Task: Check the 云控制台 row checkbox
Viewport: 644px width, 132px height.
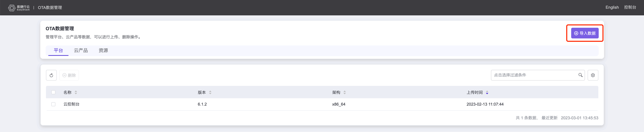Action: (53, 104)
